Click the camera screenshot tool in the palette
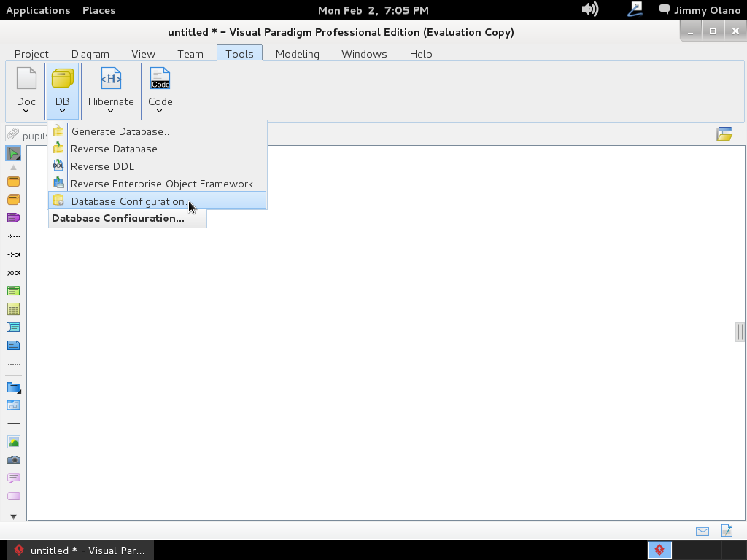Screen dimensions: 747x560 [x=13, y=460]
